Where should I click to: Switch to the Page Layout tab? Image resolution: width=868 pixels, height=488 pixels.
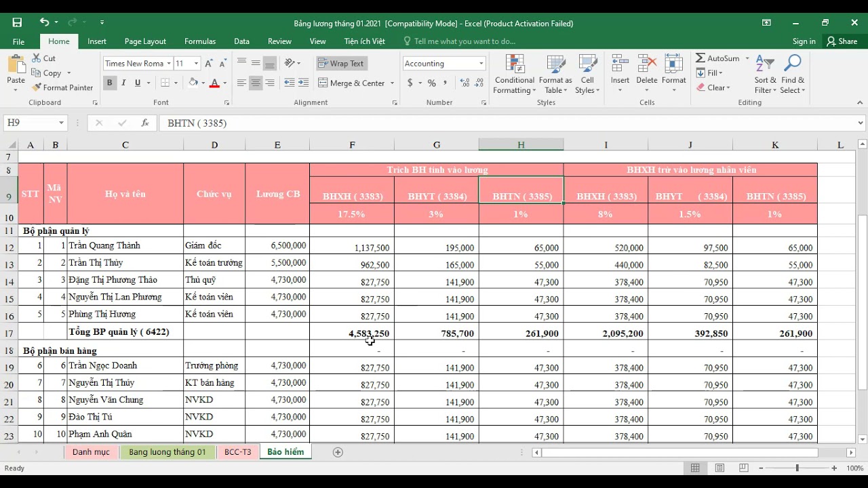[145, 41]
